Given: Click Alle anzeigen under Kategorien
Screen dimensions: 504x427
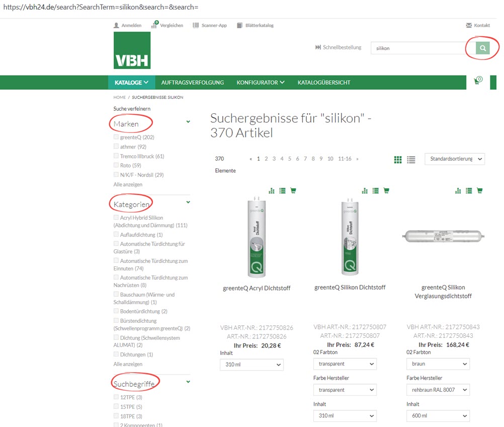Looking at the screenshot, I should click(128, 364).
